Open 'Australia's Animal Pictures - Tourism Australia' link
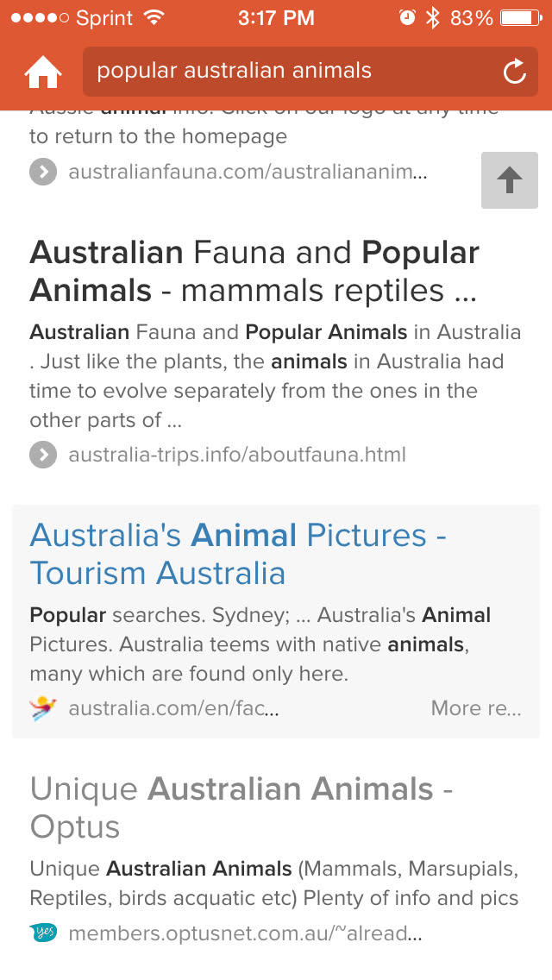This screenshot has width=552, height=980. (x=238, y=555)
